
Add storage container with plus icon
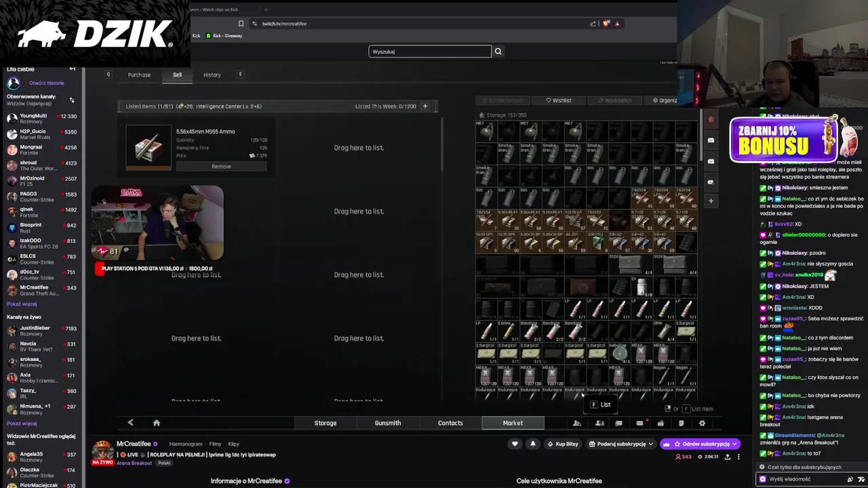click(711, 201)
